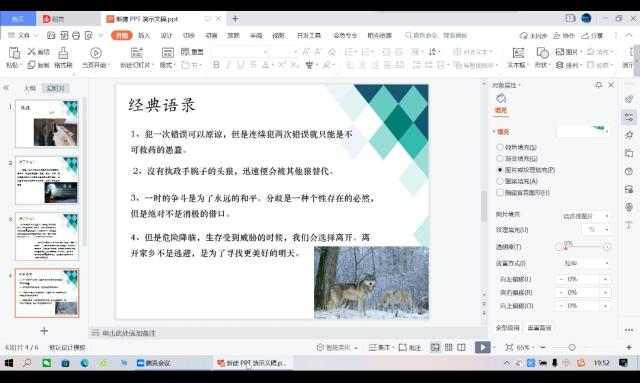Collapse the ribbon with the chevron
This screenshot has width=640, height=383.
(x=629, y=36)
